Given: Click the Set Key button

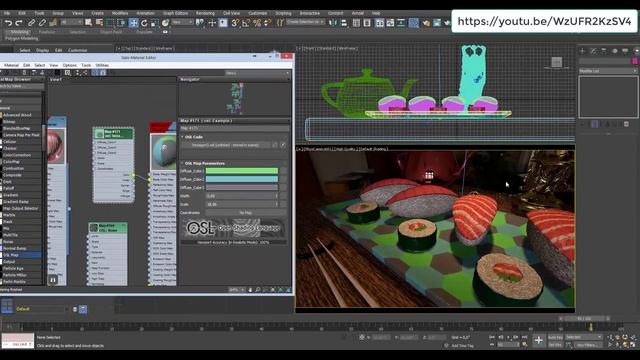Looking at the screenshot, I should click(x=556, y=345).
